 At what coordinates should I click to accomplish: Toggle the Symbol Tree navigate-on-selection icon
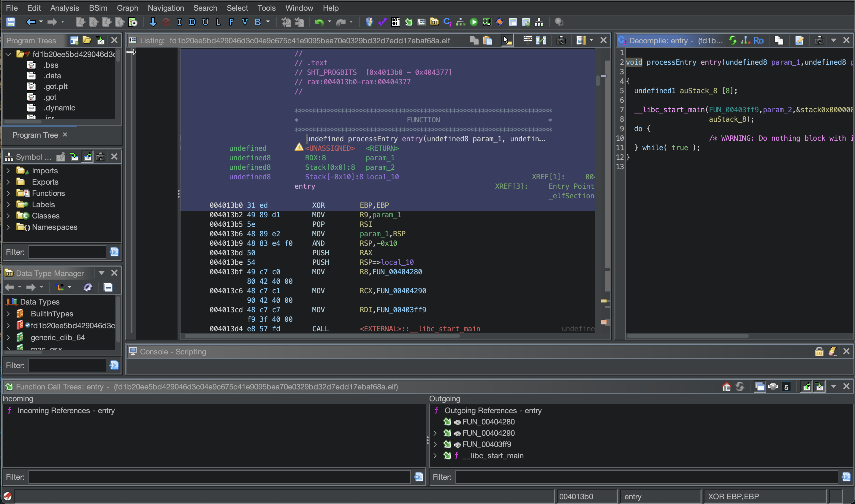88,157
